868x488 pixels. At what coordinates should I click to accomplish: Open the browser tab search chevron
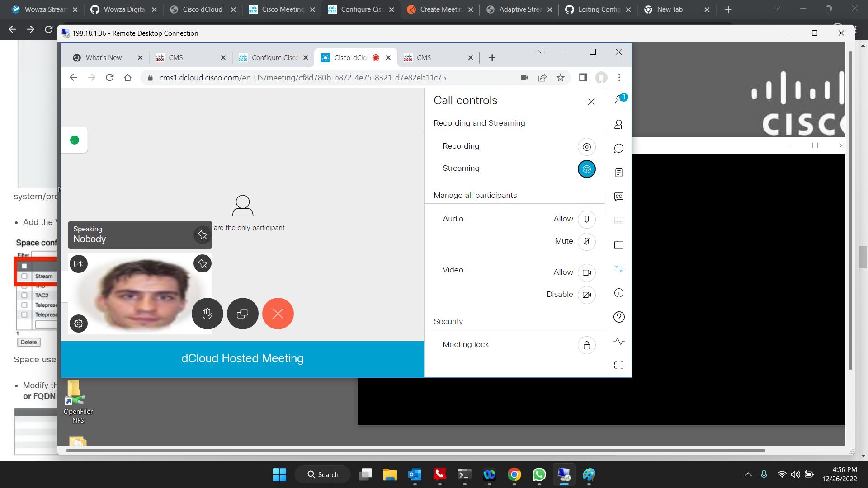pos(541,52)
